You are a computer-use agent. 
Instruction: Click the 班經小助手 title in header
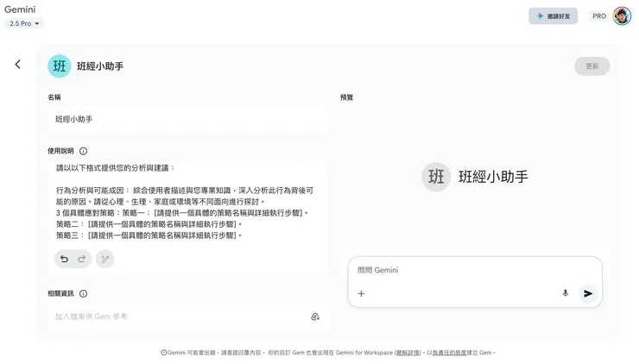pyautogui.click(x=100, y=66)
